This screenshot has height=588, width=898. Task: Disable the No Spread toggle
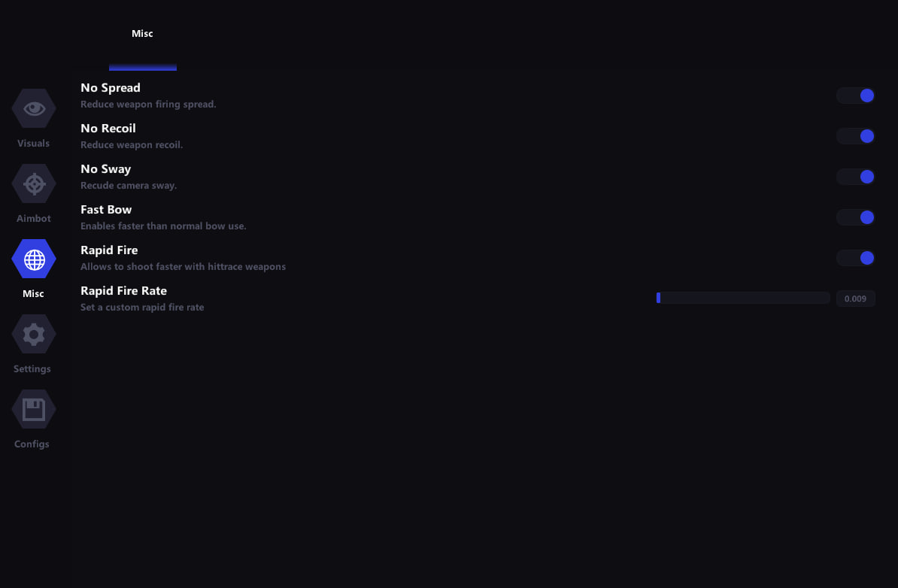click(856, 95)
